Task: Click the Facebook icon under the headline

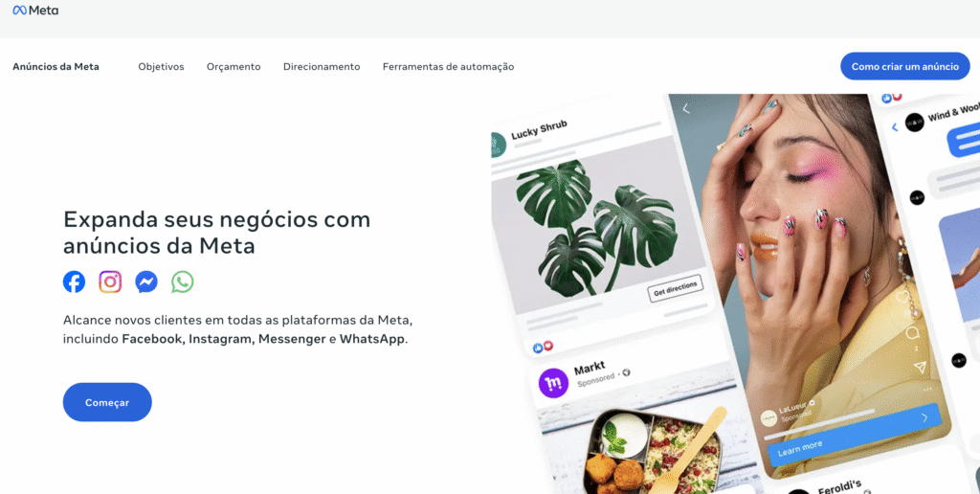Action: 75,282
